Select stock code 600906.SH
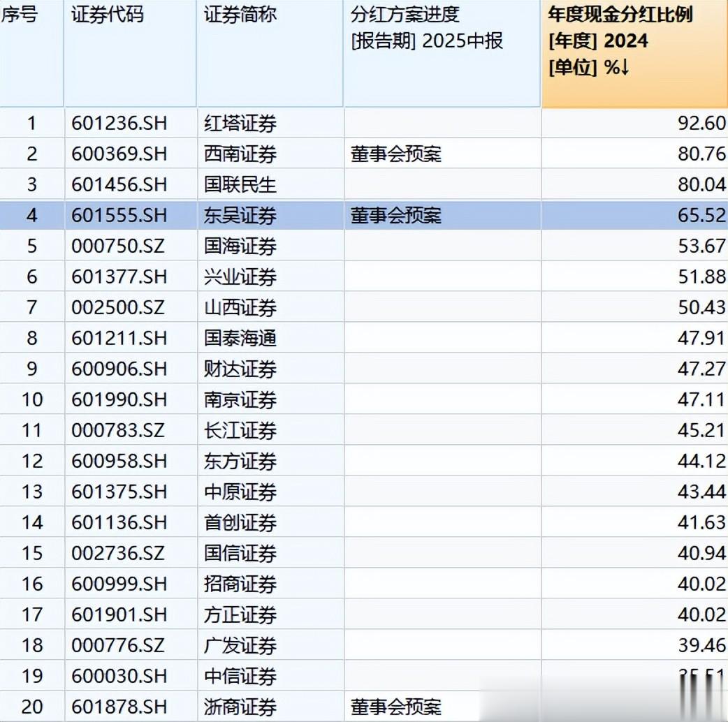The image size is (728, 722). coord(119,369)
